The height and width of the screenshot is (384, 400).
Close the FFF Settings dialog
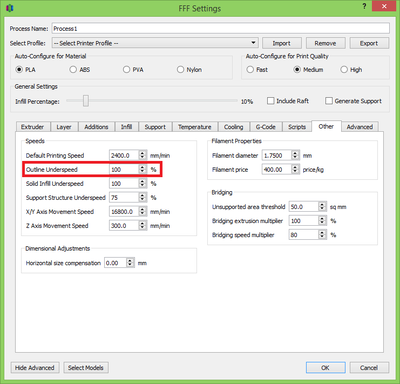pyautogui.click(x=384, y=6)
